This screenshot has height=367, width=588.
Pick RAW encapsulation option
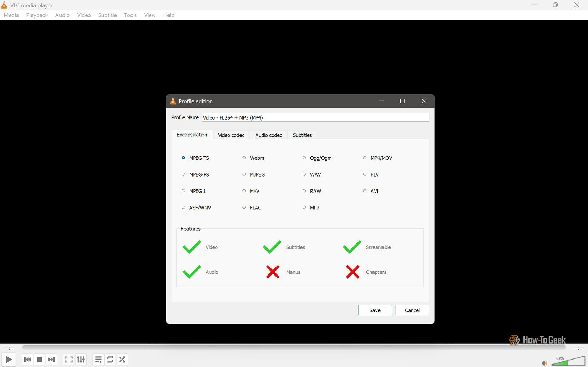pos(311,191)
